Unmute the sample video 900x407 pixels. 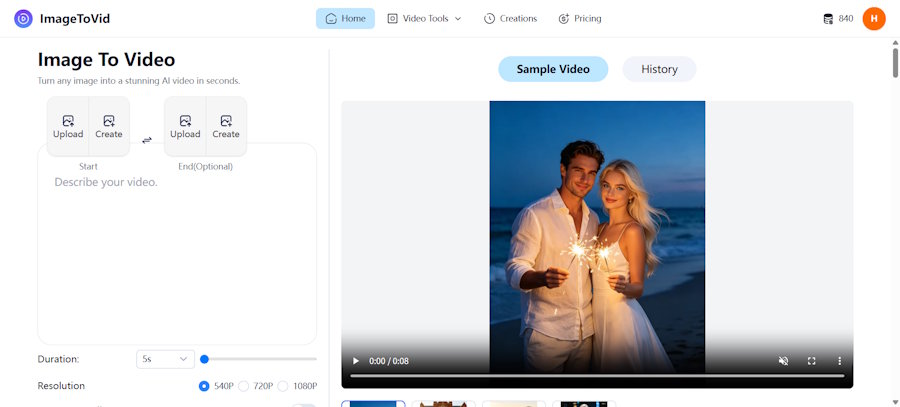(x=783, y=361)
